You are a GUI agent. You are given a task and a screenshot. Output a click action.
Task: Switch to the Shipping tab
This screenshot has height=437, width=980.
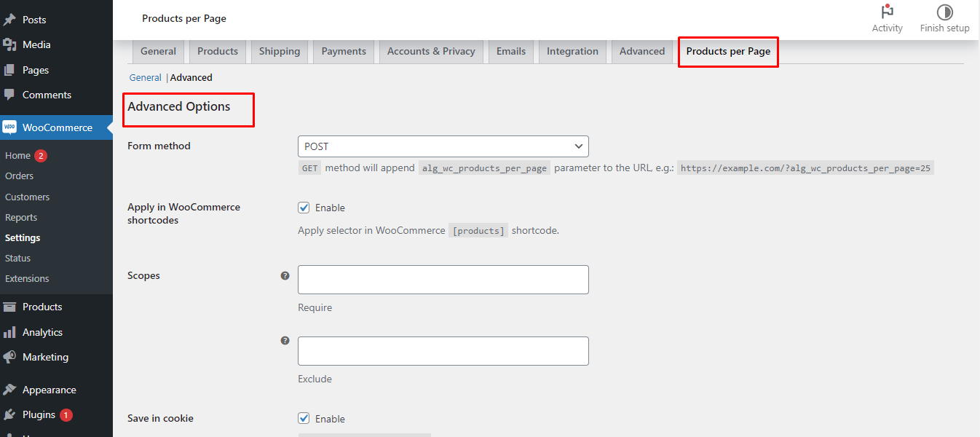pyautogui.click(x=280, y=51)
